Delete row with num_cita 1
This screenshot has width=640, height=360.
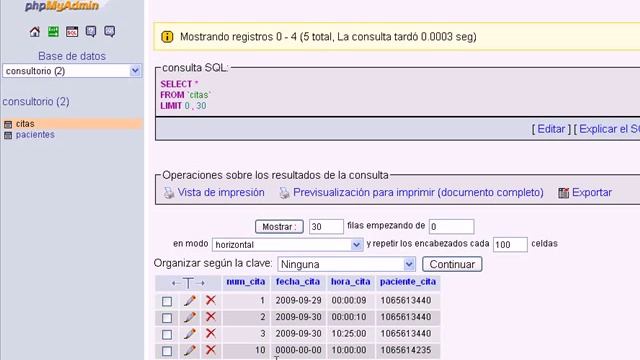[211, 300]
